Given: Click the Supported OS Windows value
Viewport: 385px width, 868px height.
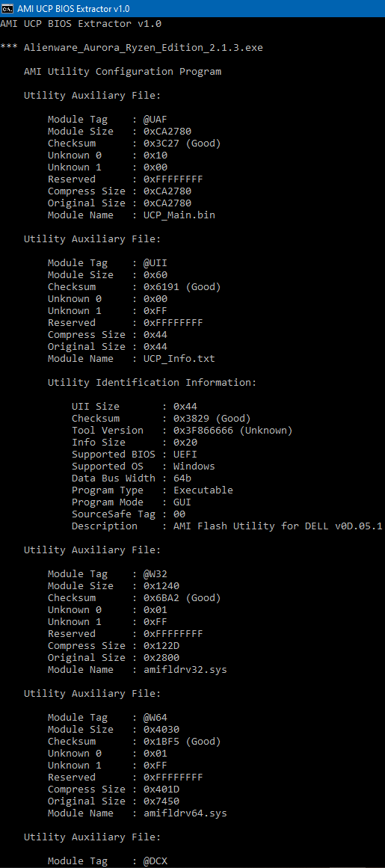Looking at the screenshot, I should [x=194, y=466].
